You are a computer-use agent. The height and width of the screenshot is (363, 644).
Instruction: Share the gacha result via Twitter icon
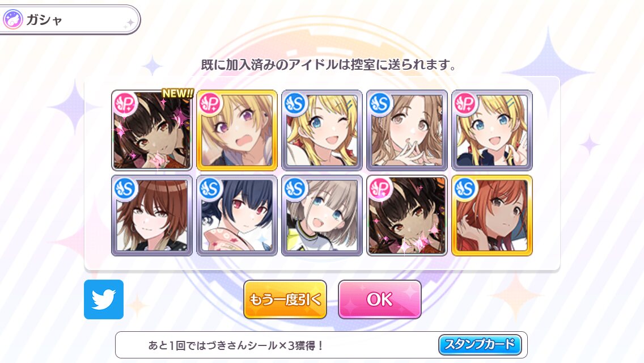click(x=104, y=299)
